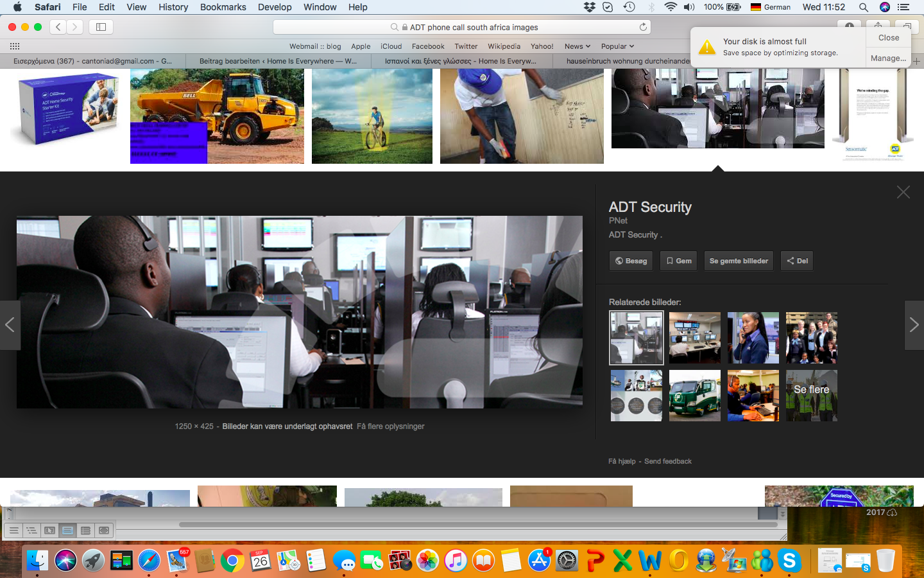Open the volume control in the menu bar

coord(690,7)
